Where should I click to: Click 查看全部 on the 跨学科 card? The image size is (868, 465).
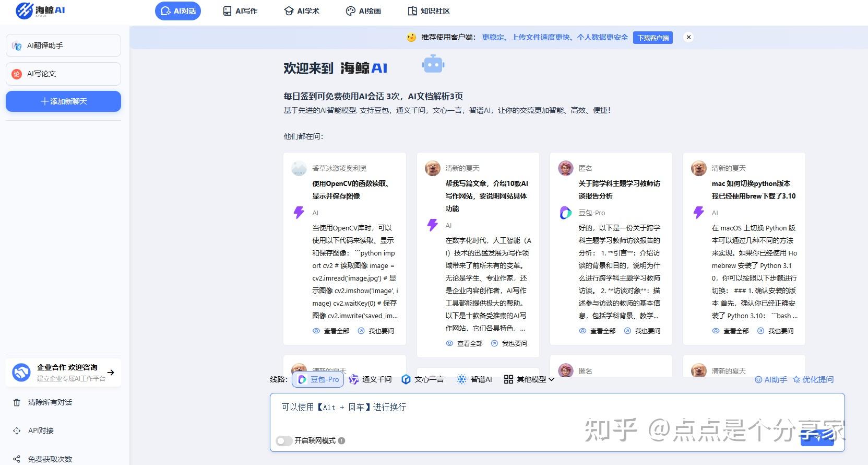point(597,331)
